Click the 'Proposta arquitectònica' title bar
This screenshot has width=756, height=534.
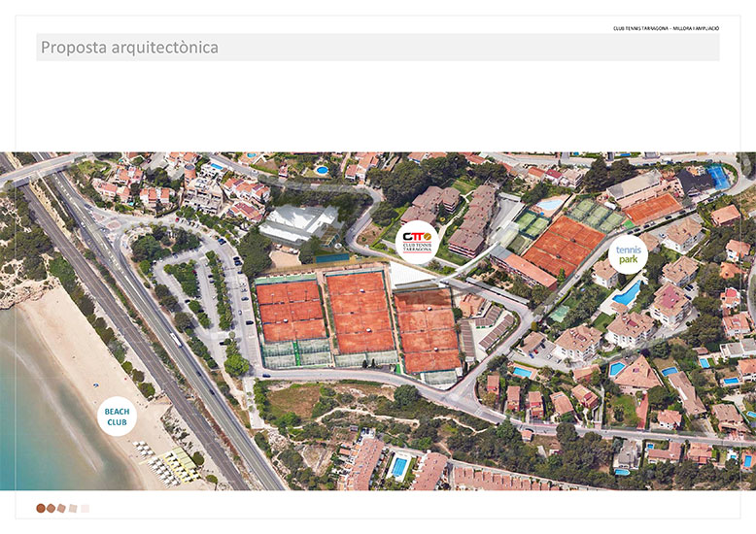377,48
